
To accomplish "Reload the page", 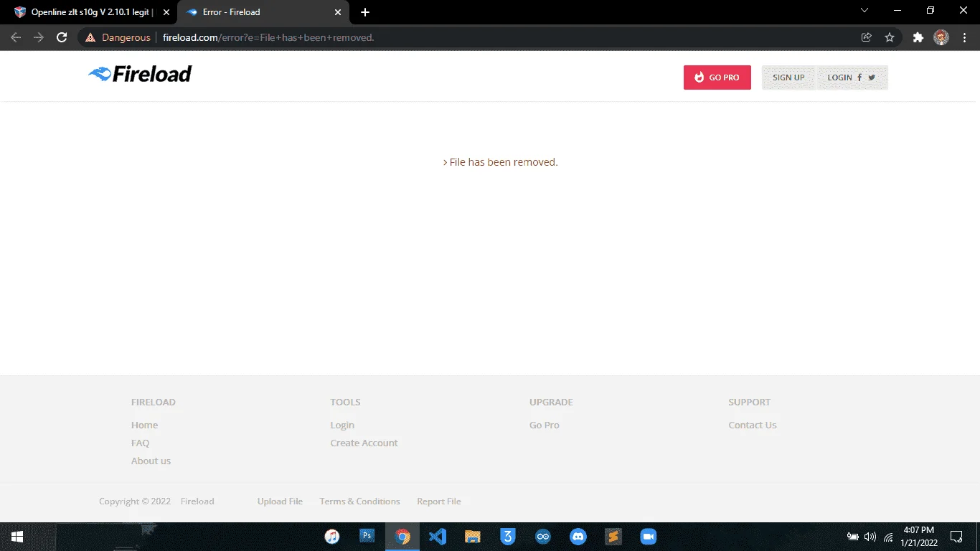I will pos(62,37).
